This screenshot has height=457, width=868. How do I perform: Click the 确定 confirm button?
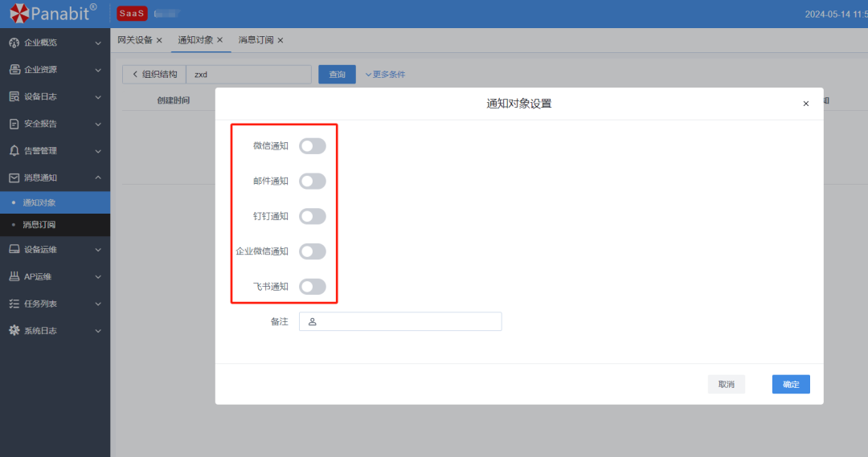[x=791, y=385]
